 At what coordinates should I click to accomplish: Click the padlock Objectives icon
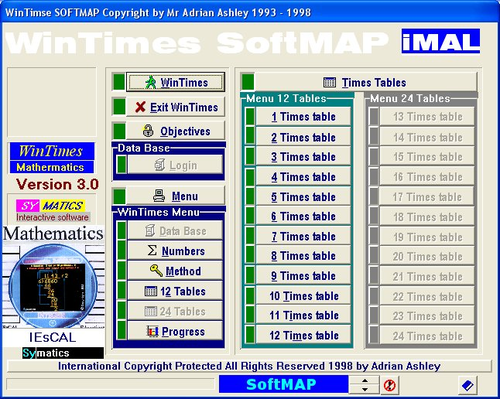(x=148, y=131)
